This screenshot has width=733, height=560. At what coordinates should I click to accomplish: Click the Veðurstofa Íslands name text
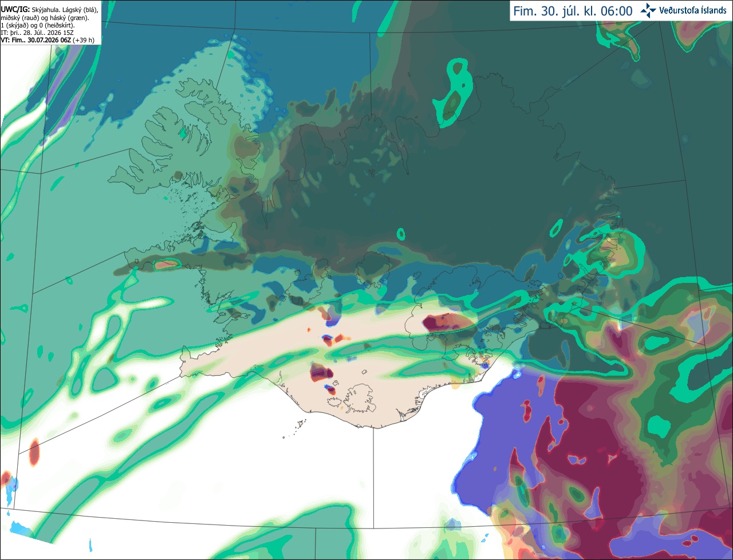[x=692, y=10]
